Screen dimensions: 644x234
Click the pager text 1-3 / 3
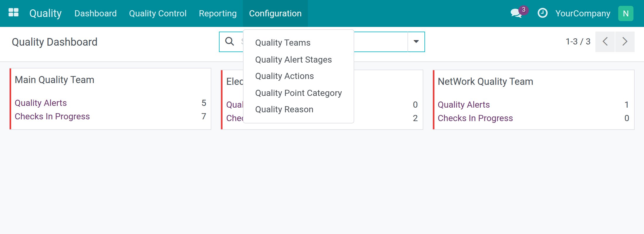(x=578, y=42)
